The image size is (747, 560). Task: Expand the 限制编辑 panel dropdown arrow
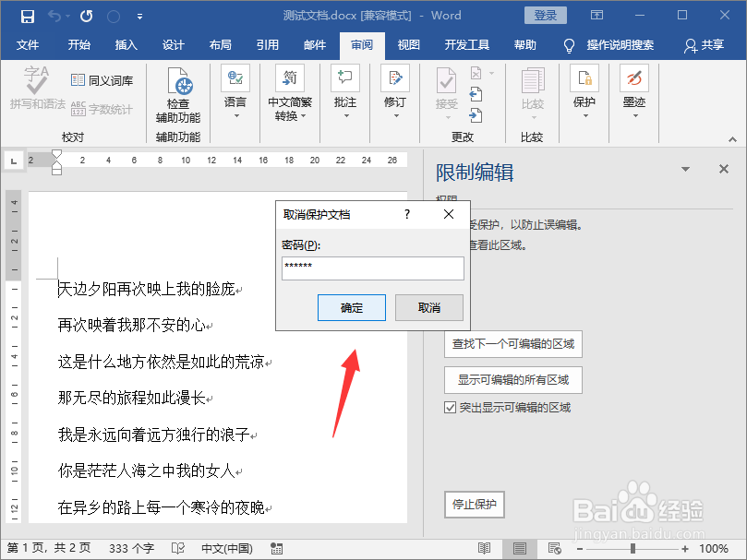[x=686, y=170]
